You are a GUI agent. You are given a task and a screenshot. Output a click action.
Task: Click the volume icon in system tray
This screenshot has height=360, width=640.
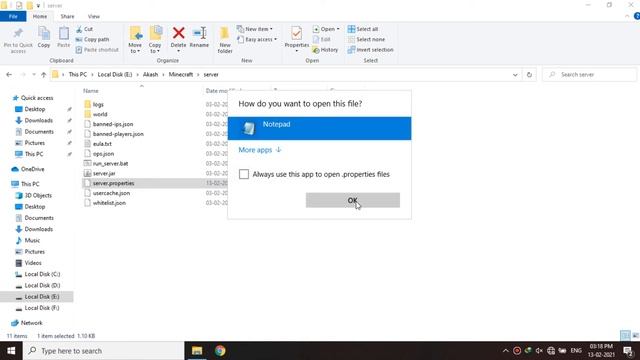click(x=539, y=351)
